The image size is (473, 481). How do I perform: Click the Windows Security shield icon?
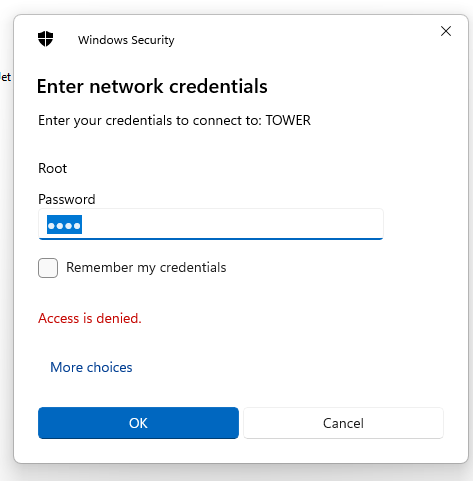(x=45, y=39)
